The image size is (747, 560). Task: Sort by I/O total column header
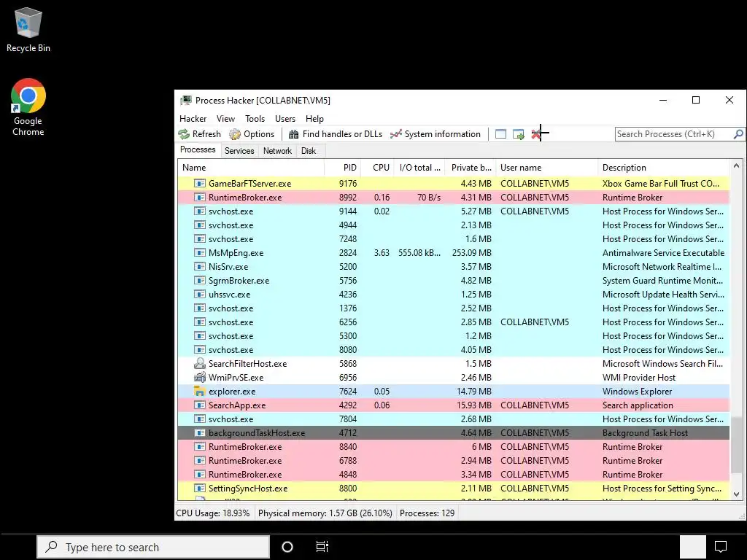click(x=419, y=168)
